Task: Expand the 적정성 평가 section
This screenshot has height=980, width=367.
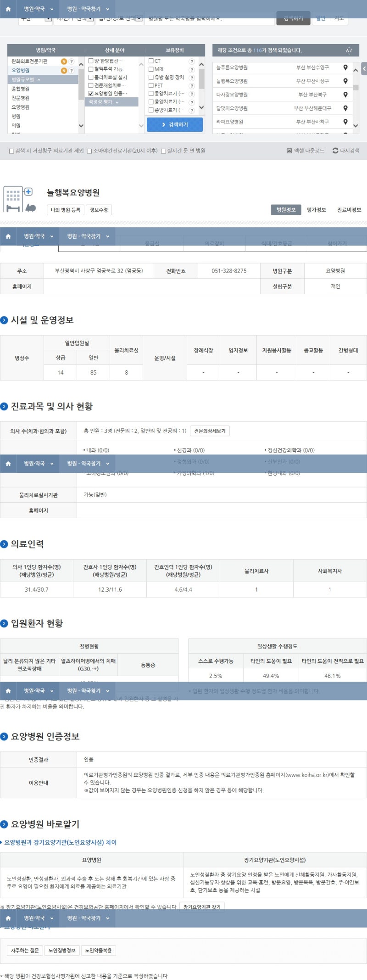Action: point(111,102)
